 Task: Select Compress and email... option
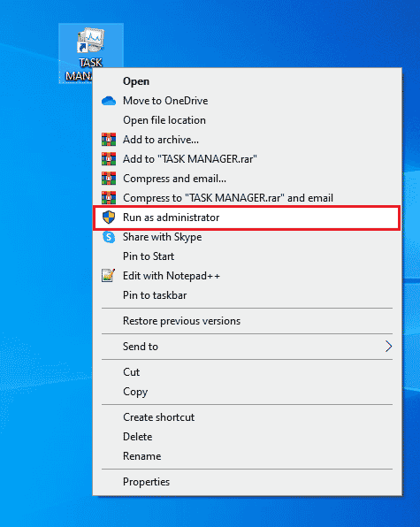pyautogui.click(x=248, y=179)
